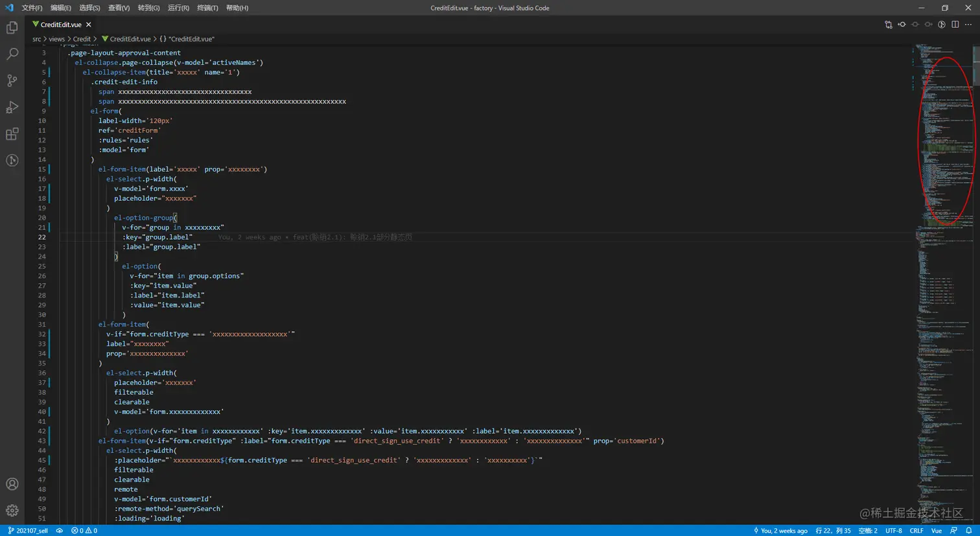Change file encoding UTF-8
Screen dimensions: 980x536
point(894,531)
